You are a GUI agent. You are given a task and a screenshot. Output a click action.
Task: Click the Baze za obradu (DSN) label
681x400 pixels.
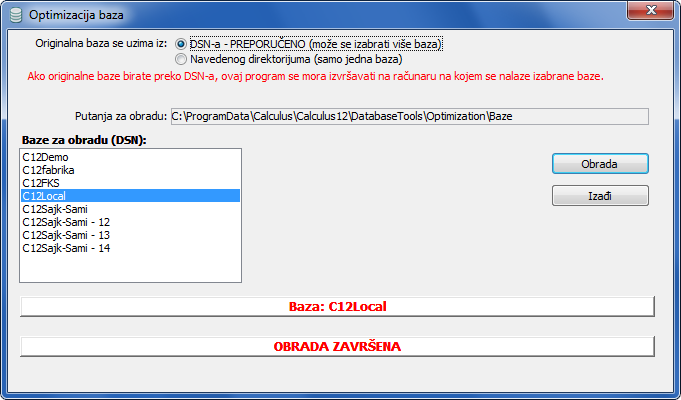tap(84, 140)
